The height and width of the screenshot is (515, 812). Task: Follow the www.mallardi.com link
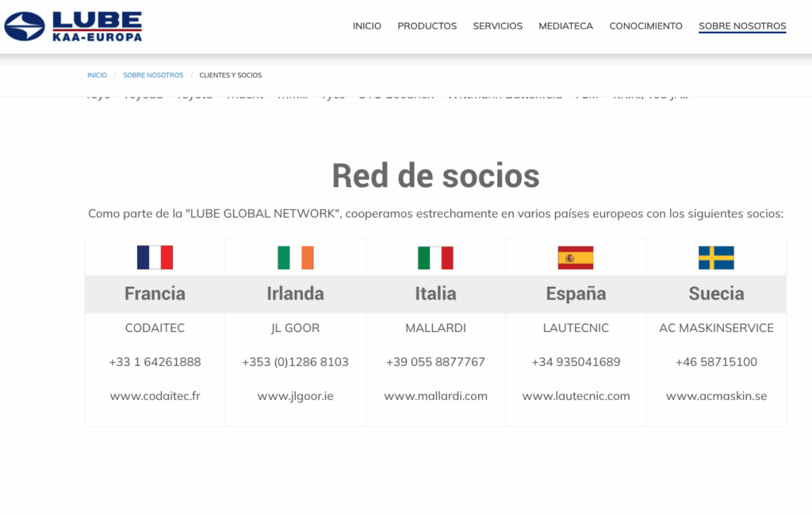(435, 396)
